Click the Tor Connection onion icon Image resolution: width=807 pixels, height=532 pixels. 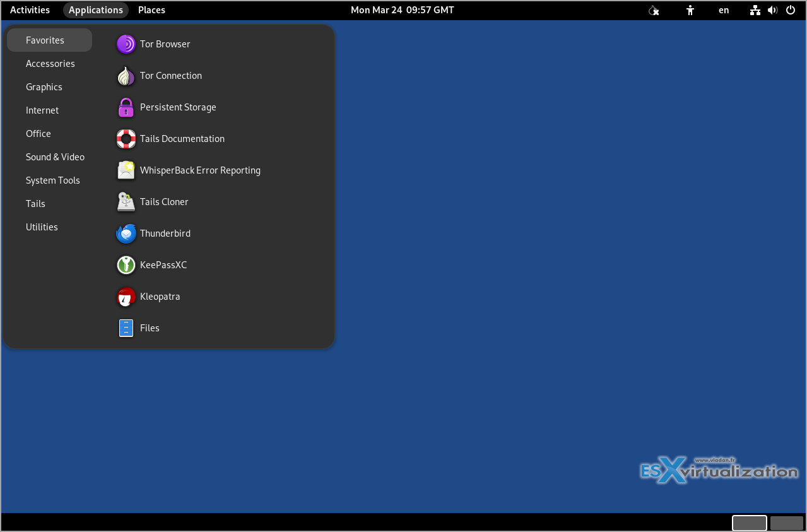pyautogui.click(x=126, y=76)
